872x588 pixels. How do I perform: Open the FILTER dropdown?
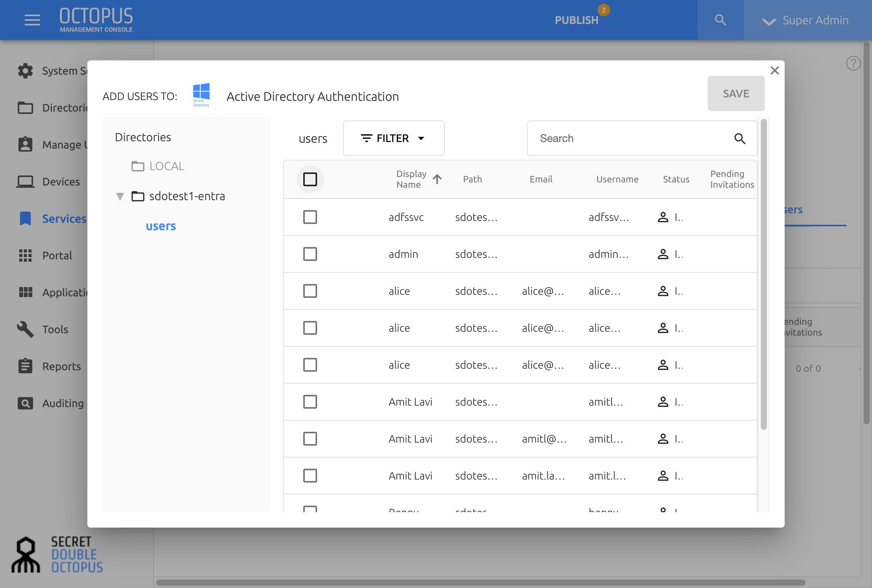tap(394, 138)
